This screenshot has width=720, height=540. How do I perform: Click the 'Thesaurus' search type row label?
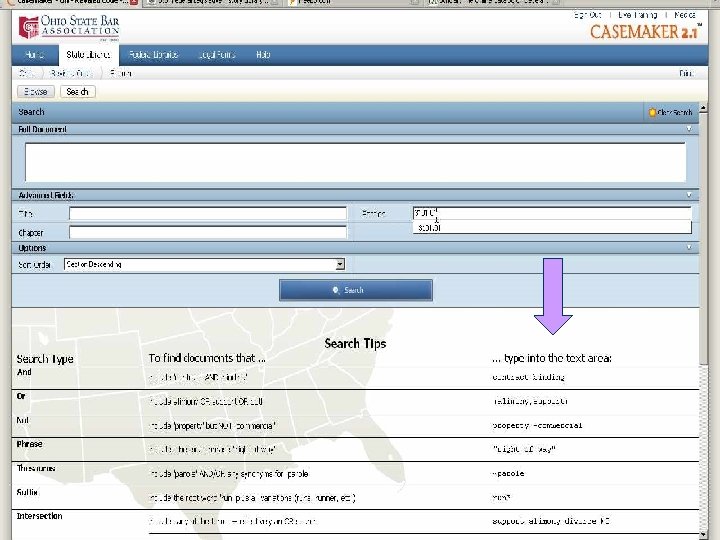pos(36,468)
